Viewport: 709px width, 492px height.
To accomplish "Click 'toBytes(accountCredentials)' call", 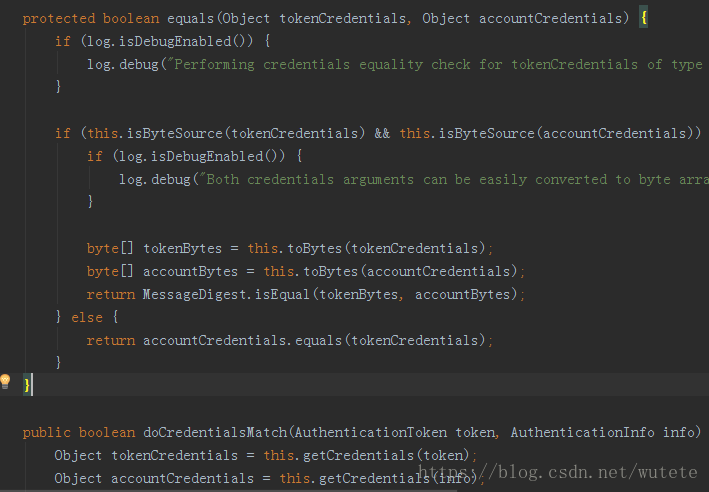I will click(410, 272).
